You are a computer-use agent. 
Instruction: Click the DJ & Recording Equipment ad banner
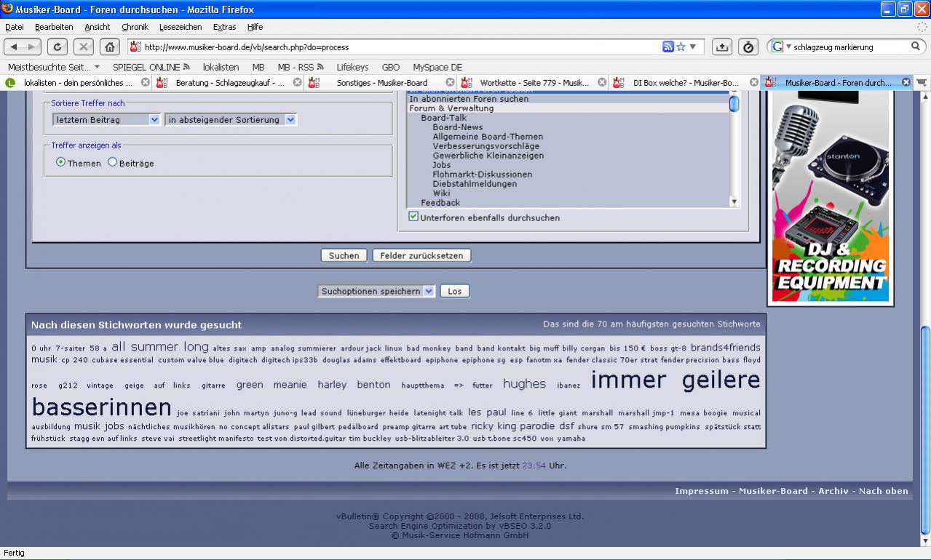[x=831, y=196]
